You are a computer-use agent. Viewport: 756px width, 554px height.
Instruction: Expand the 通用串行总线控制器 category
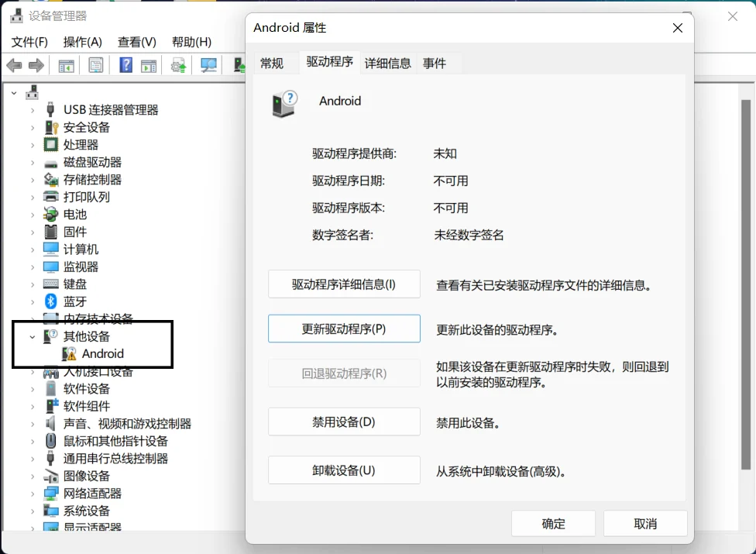[33, 459]
